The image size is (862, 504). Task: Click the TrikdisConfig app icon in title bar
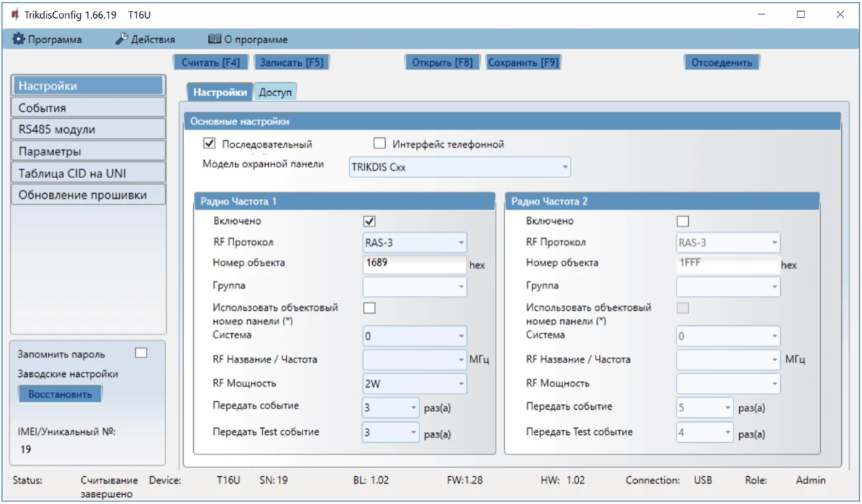(x=14, y=14)
